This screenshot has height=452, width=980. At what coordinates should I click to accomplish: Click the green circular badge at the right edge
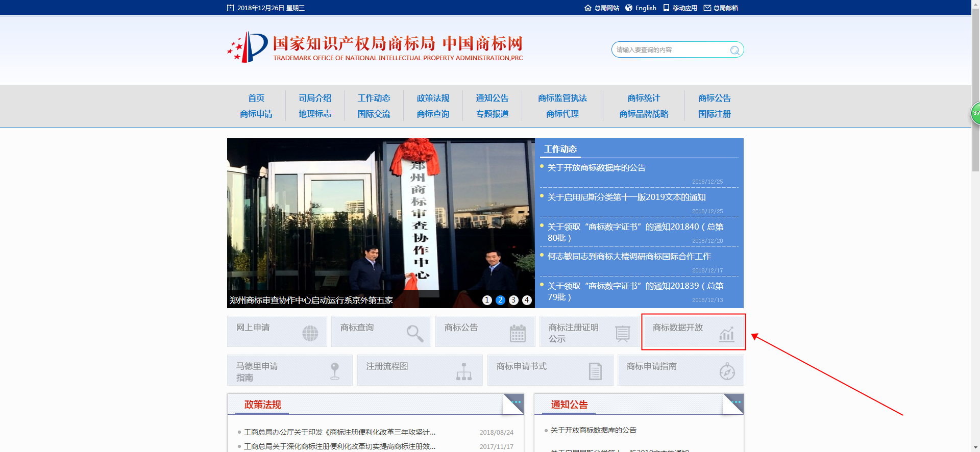click(x=975, y=113)
